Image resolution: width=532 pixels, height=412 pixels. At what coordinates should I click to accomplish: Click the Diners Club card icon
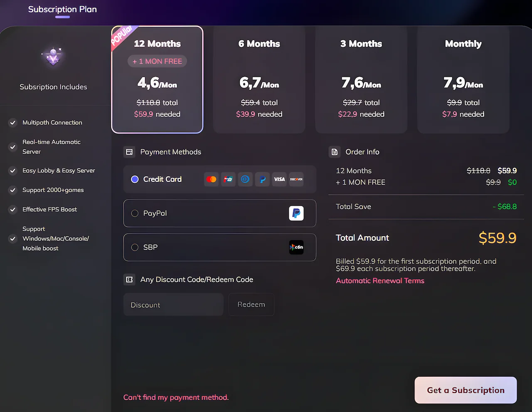(245, 179)
